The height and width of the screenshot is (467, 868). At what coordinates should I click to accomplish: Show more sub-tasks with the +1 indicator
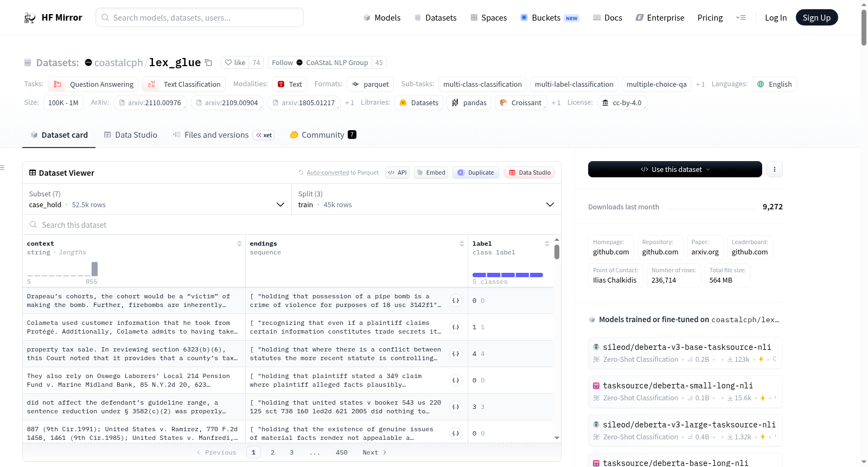700,85
